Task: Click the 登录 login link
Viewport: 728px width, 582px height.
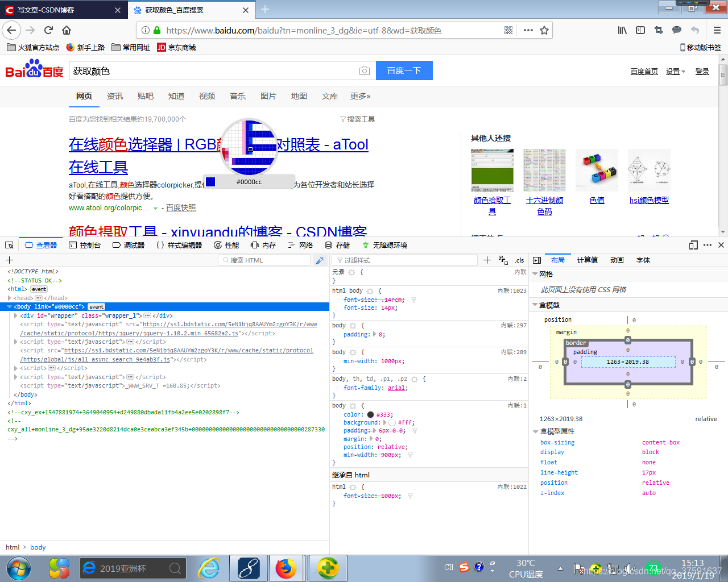Action: (x=702, y=72)
